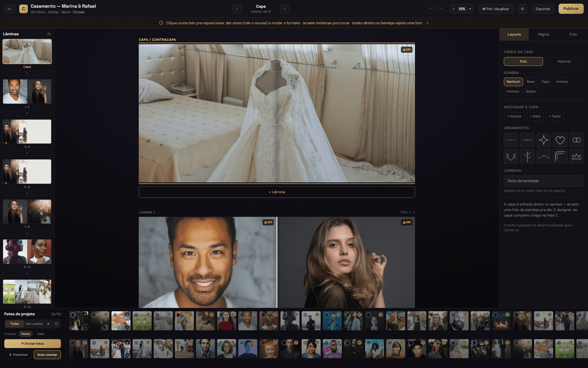Add the four-point star ornament
This screenshot has height=368, width=588.
(544, 140)
